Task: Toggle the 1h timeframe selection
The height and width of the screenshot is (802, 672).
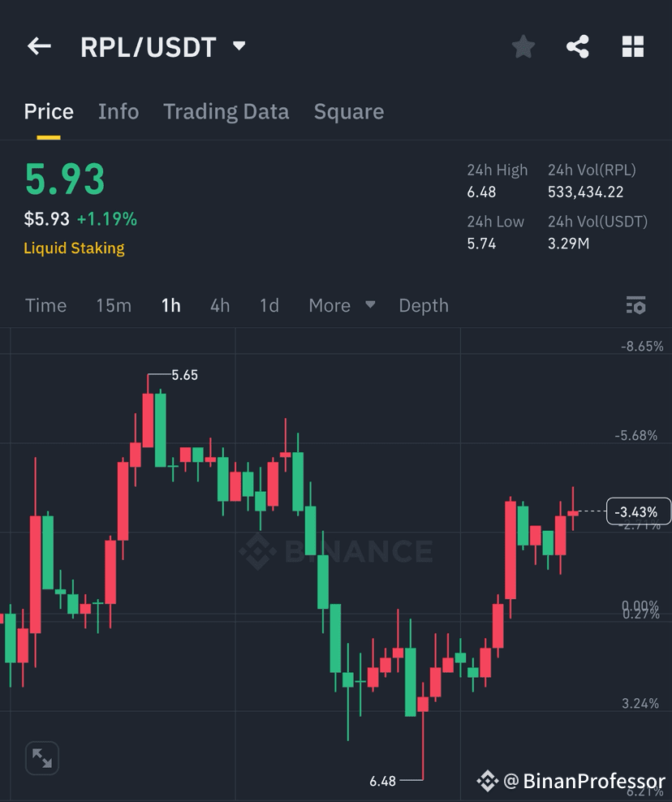Action: click(170, 305)
